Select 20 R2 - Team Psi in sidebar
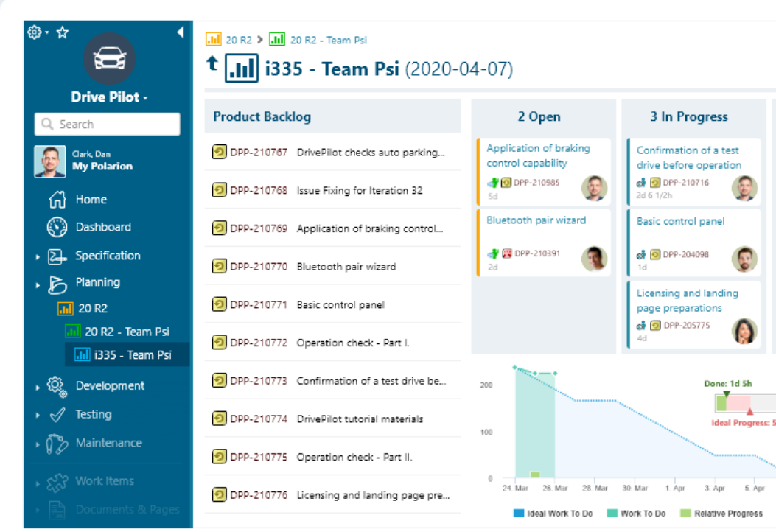 pos(127,332)
